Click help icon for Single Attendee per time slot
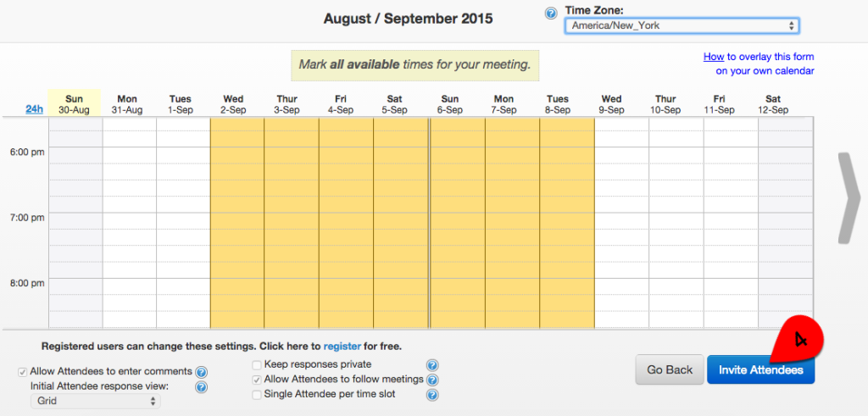 (433, 395)
